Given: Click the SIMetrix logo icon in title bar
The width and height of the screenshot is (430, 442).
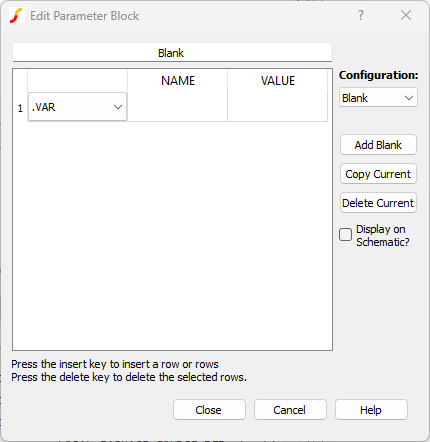Looking at the screenshot, I should [x=16, y=15].
